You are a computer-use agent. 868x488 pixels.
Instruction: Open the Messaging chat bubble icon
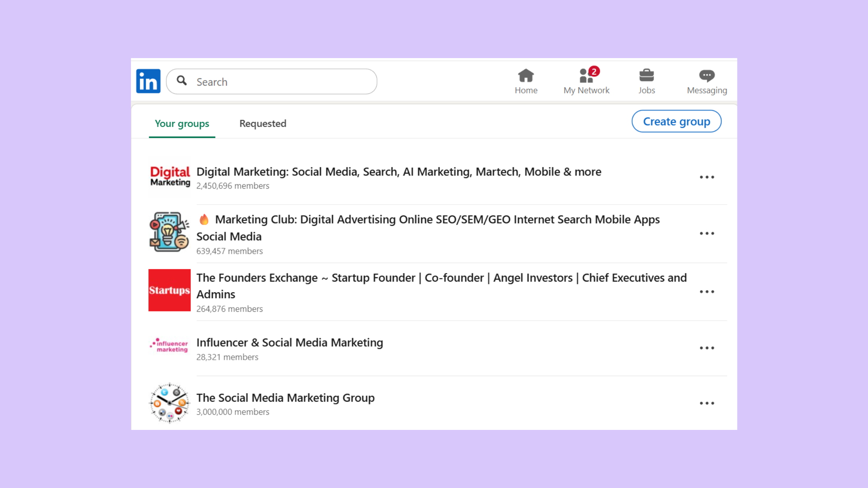coord(707,76)
